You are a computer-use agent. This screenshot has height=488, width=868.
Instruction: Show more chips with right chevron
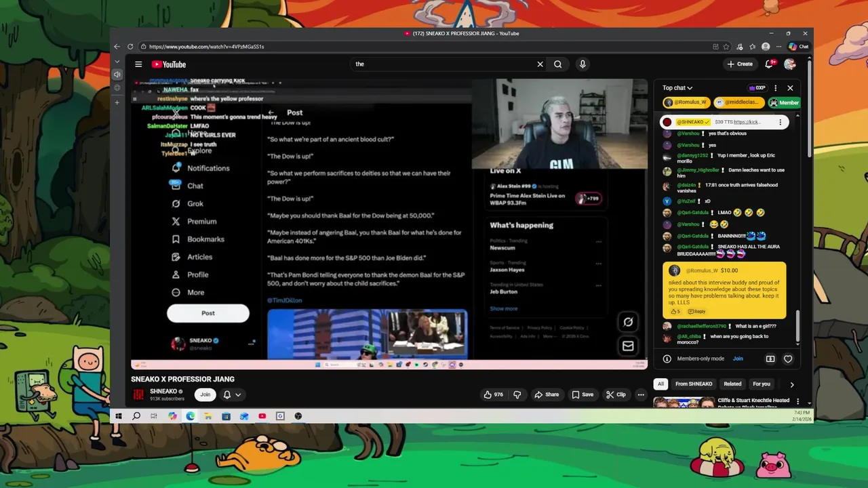click(x=791, y=384)
